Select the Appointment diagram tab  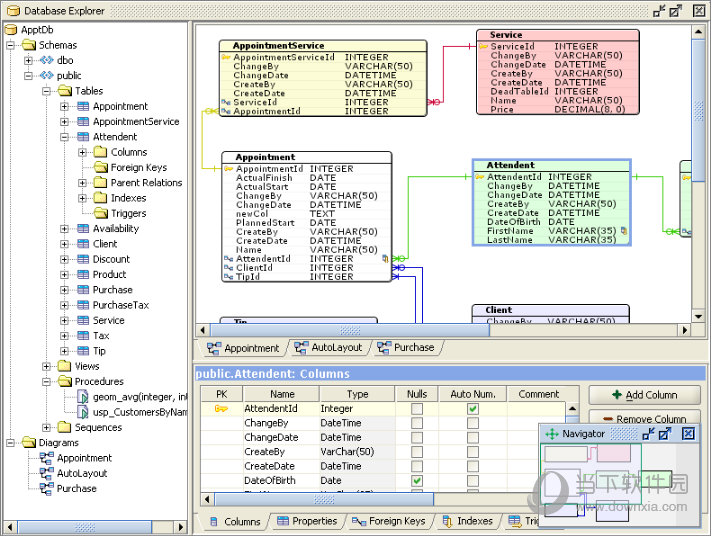[x=243, y=348]
